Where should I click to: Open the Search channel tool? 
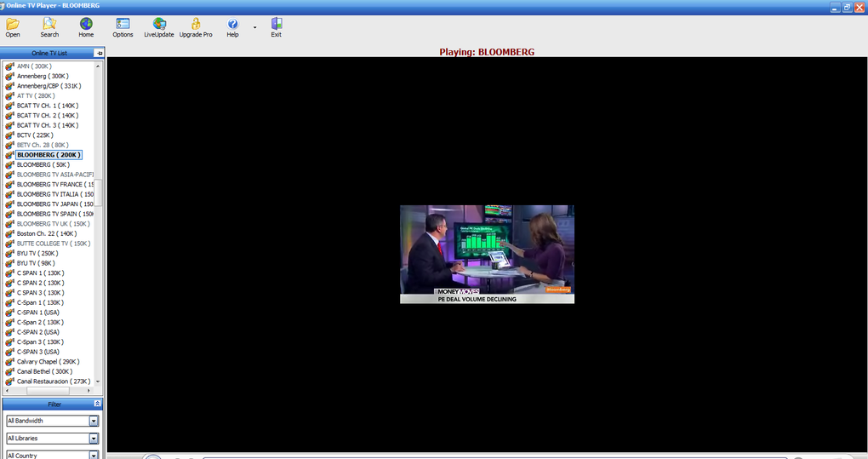coord(49,27)
